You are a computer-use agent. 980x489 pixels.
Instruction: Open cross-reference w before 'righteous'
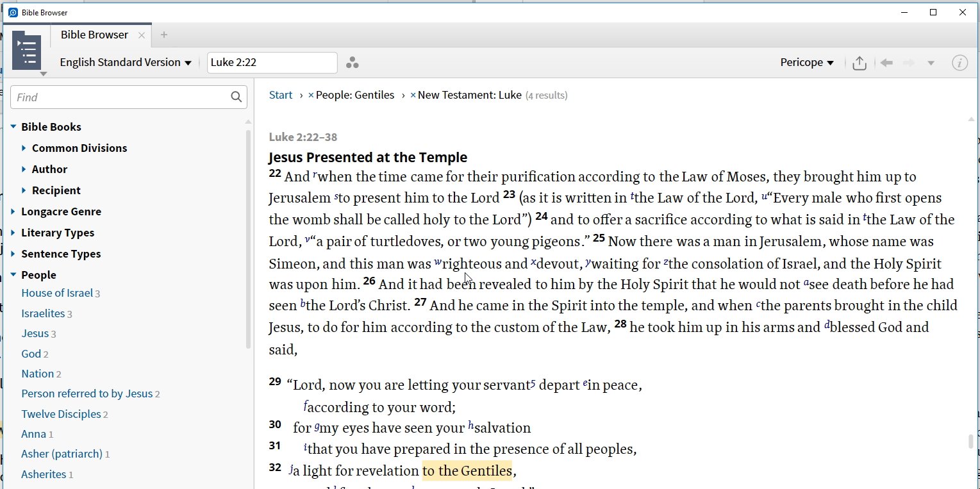[x=438, y=261]
